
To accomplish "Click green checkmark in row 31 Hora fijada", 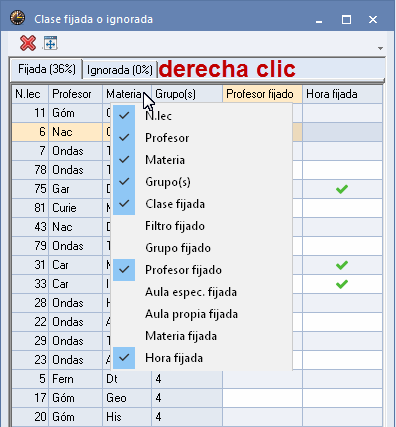I will [342, 265].
